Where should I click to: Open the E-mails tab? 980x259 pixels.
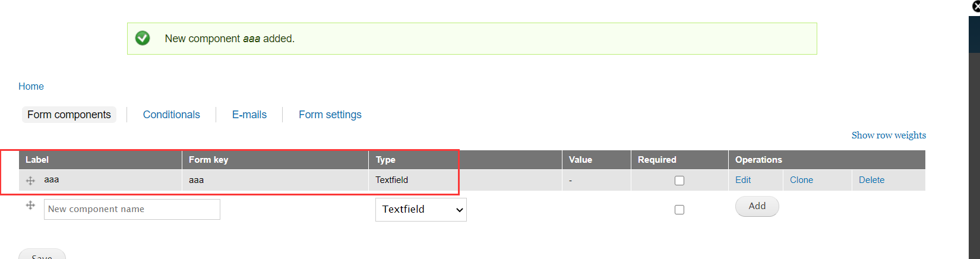pos(249,115)
